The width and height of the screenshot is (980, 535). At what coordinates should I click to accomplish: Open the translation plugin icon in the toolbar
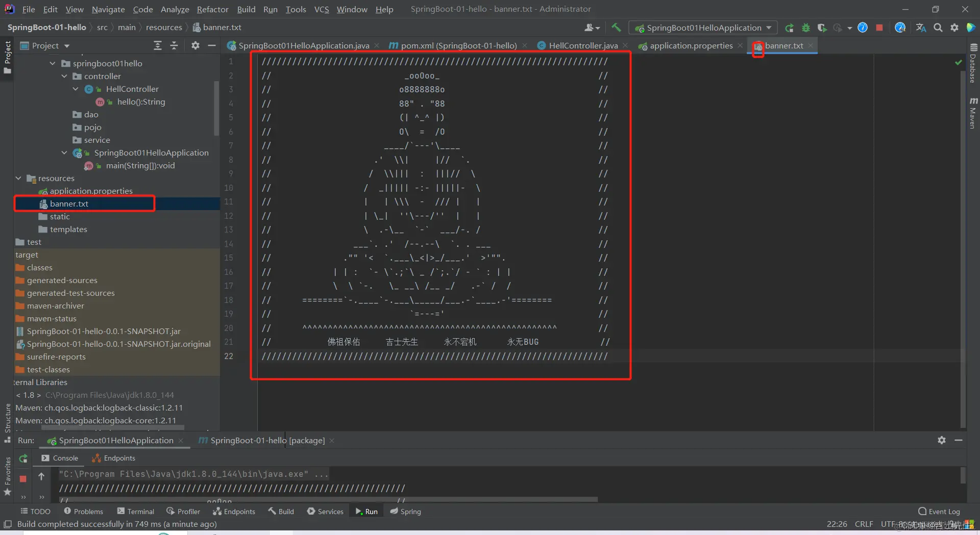click(921, 28)
